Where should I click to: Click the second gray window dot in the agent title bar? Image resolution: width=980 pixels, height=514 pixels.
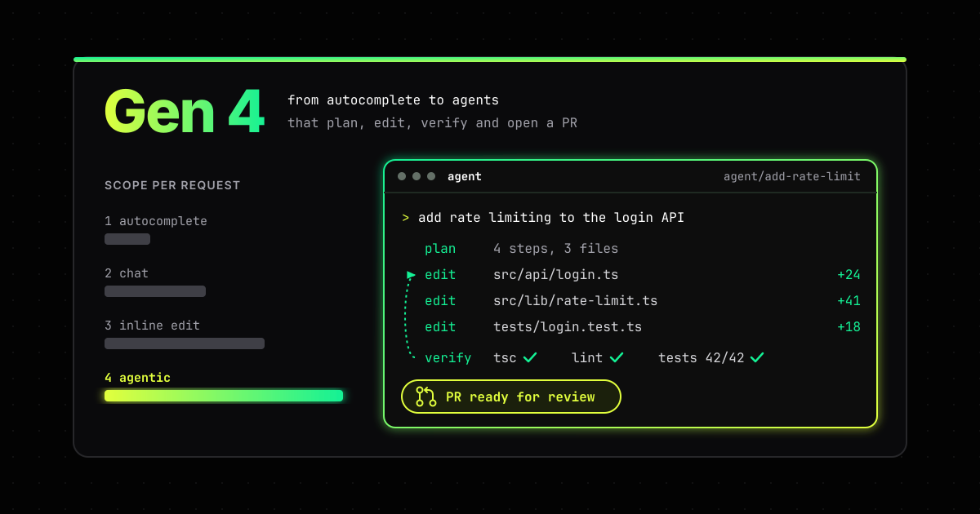[416, 176]
